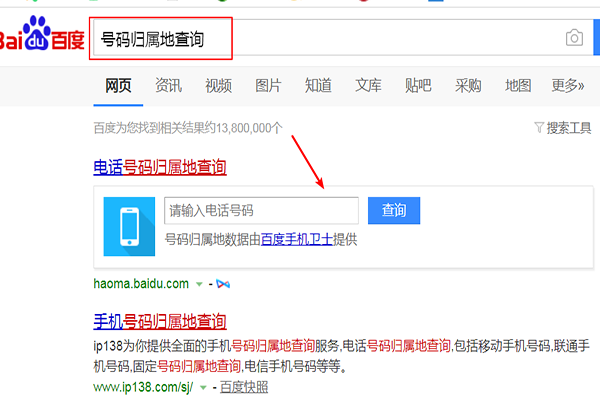The image size is (600, 400).
Task: Click the search tools funnel icon
Action: (539, 127)
